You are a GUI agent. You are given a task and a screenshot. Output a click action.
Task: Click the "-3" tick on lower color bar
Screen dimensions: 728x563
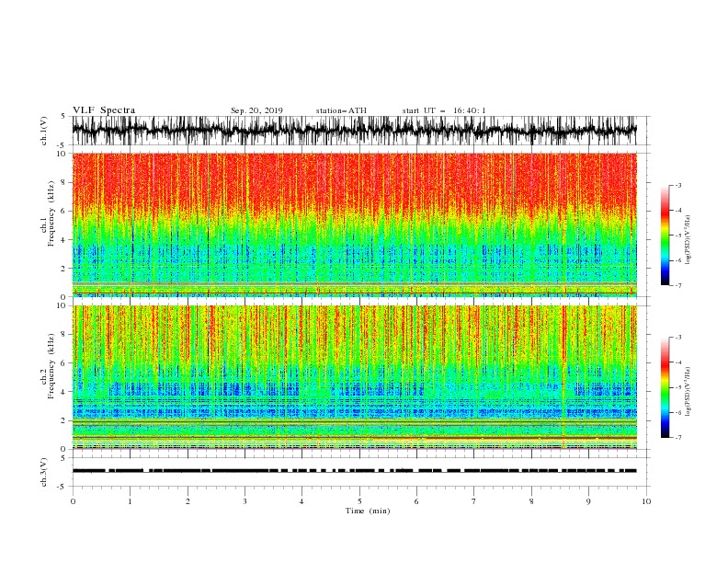pyautogui.click(x=678, y=338)
